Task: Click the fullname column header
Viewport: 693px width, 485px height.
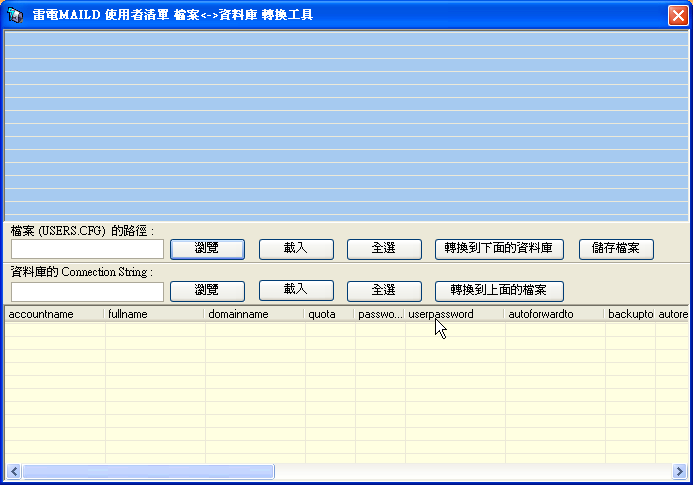Action: (154, 314)
